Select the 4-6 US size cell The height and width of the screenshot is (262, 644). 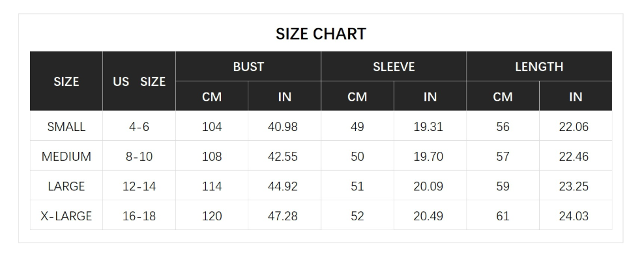click(139, 126)
